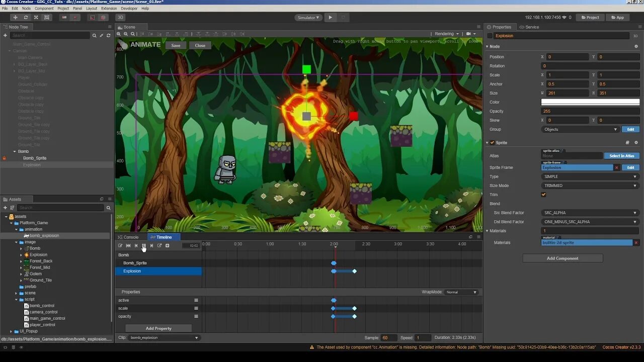Select the scale transform tool
Image resolution: width=644 pixels, height=362 pixels.
click(36, 17)
